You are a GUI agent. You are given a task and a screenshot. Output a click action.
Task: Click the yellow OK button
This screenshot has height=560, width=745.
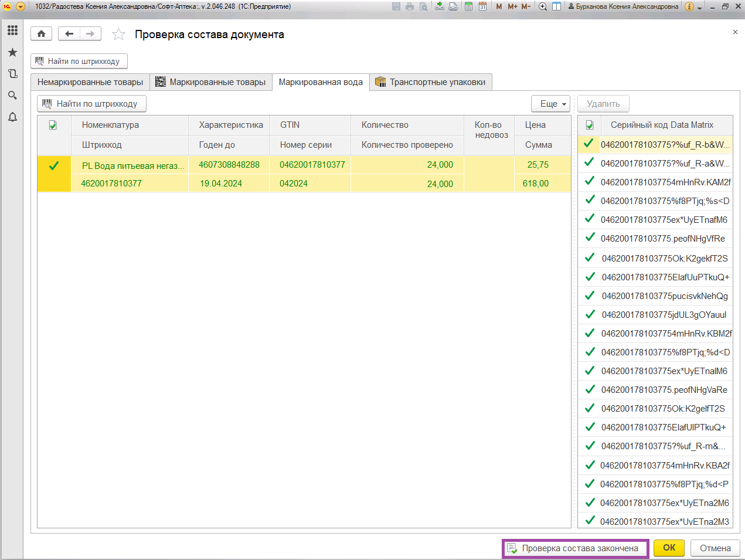669,548
